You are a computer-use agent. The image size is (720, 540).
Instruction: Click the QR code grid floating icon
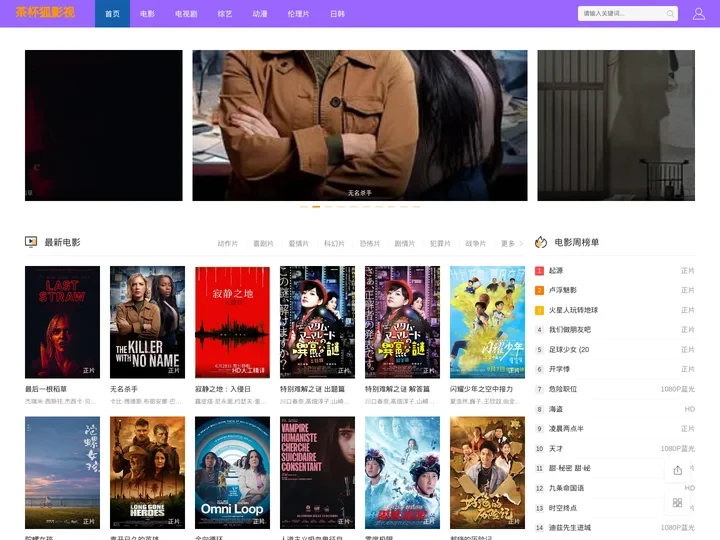click(677, 502)
